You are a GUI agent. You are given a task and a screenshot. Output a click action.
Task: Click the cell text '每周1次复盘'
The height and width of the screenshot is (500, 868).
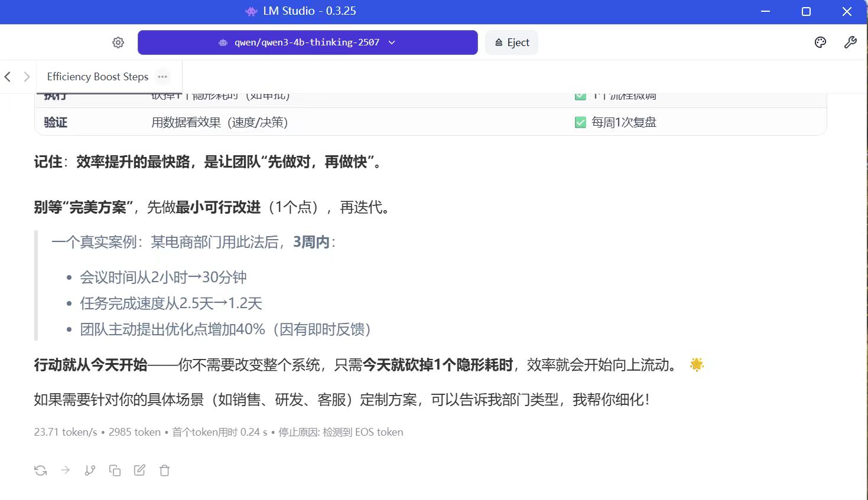pyautogui.click(x=624, y=123)
